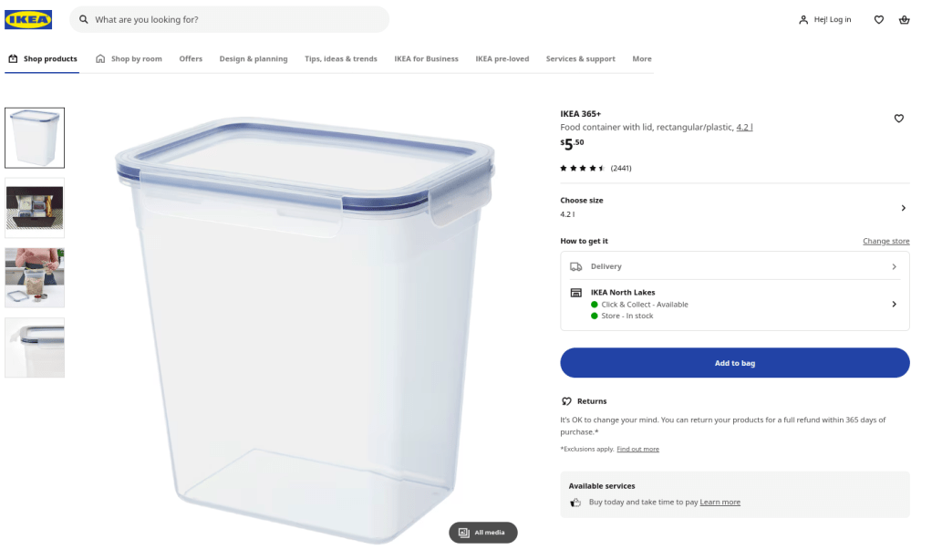Select the lid close-up thumbnail
The width and height of the screenshot is (932, 560).
(35, 347)
